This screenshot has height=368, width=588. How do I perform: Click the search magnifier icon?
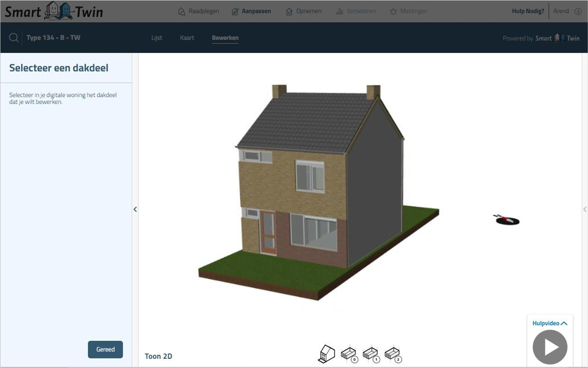(x=14, y=38)
